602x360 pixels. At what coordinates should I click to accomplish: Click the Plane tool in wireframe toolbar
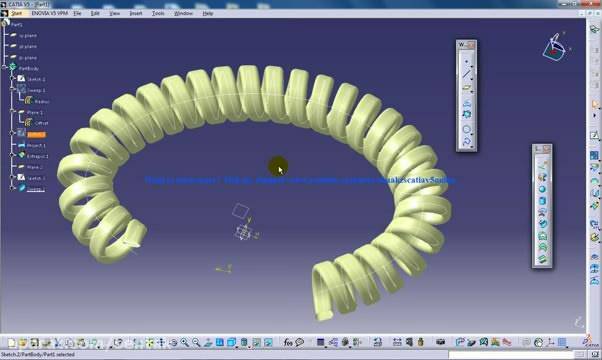(466, 88)
